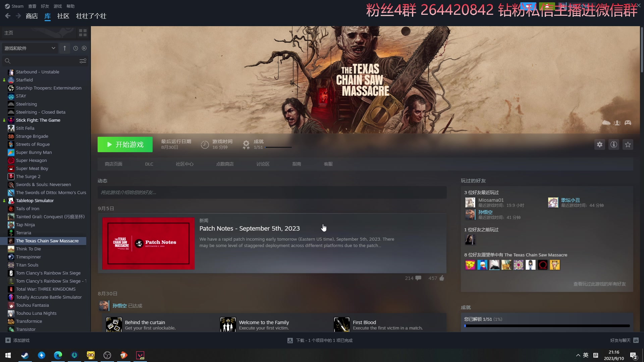Open Microsoft Edge from taskbar
This screenshot has width=644, height=362.
click(x=58, y=355)
